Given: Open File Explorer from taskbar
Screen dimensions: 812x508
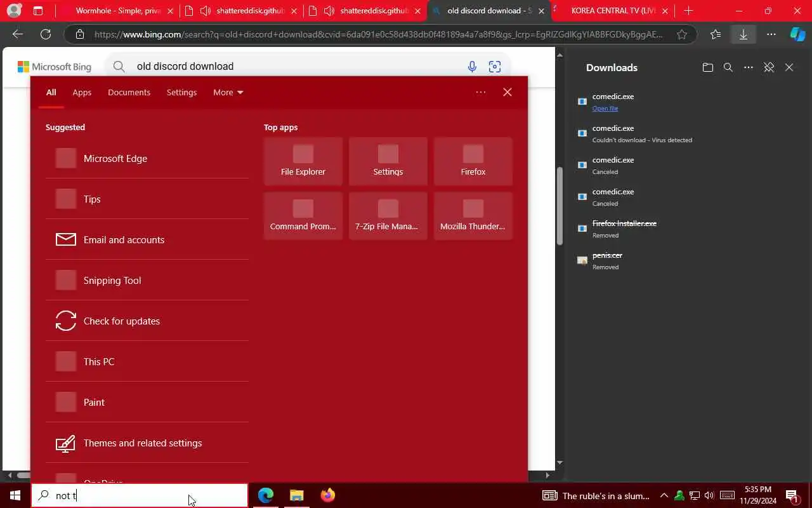Looking at the screenshot, I should [297, 495].
